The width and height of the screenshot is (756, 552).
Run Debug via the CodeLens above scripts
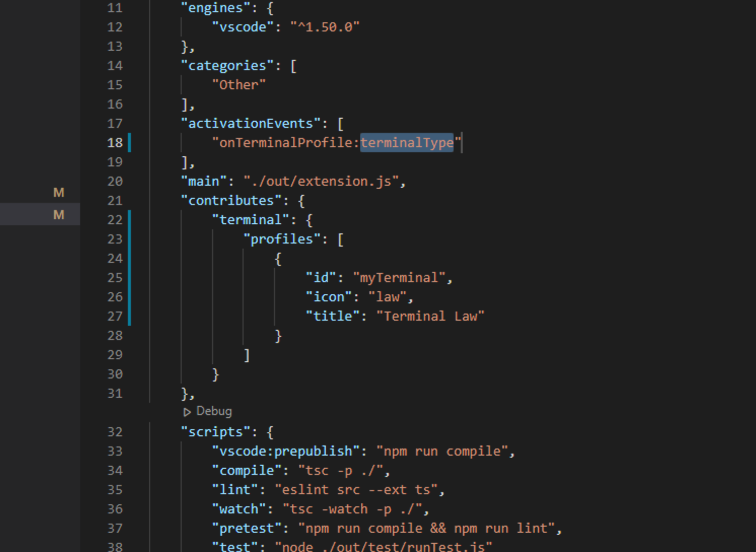coord(213,411)
